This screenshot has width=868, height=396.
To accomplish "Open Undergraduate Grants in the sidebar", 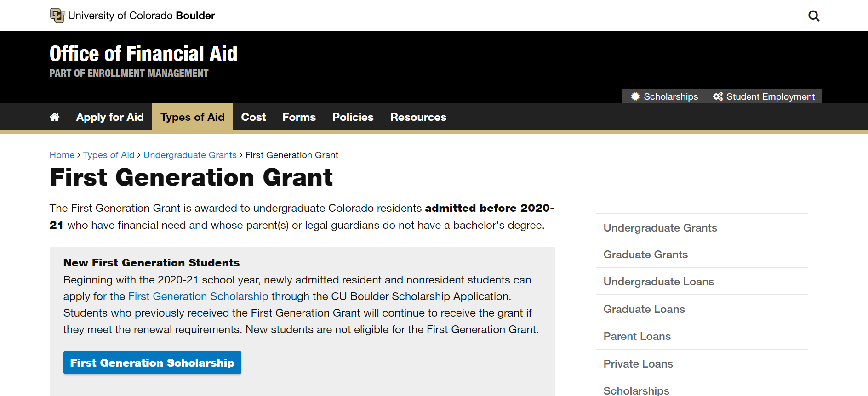I will pyautogui.click(x=660, y=228).
